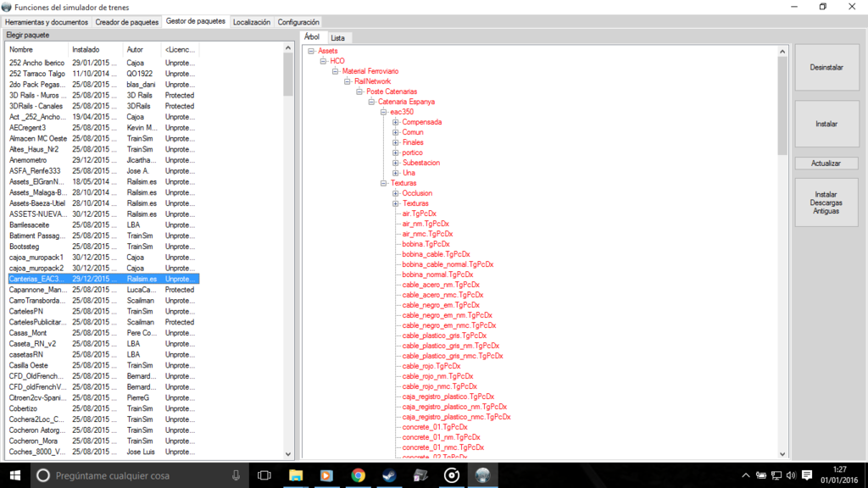Click the package list scroll-down arrow
The width and height of the screenshot is (868, 488).
(x=288, y=454)
